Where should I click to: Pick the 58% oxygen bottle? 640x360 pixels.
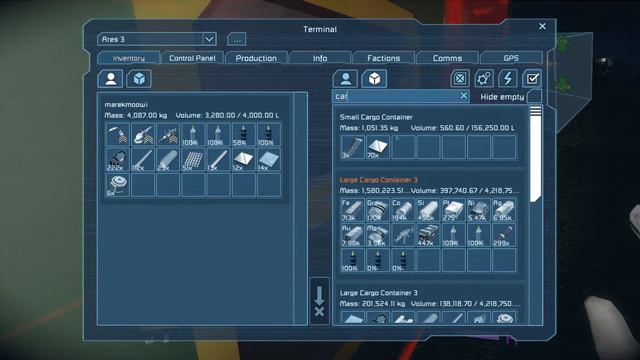coord(244,134)
